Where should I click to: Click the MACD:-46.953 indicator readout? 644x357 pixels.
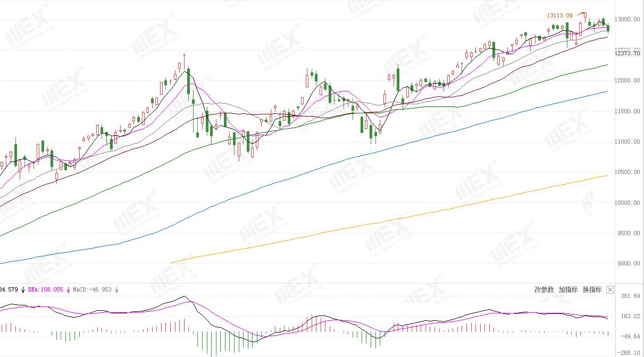point(92,290)
